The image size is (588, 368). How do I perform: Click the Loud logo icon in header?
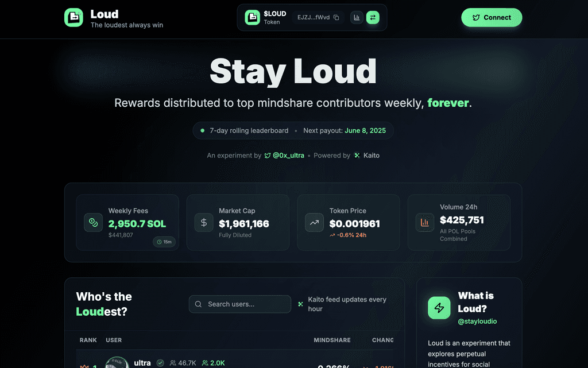[x=73, y=18]
